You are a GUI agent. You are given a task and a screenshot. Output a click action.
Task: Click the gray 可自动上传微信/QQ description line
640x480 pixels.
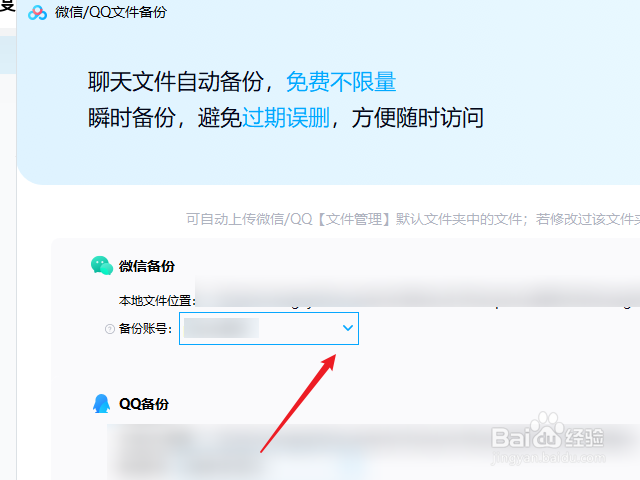pyautogui.click(x=413, y=219)
